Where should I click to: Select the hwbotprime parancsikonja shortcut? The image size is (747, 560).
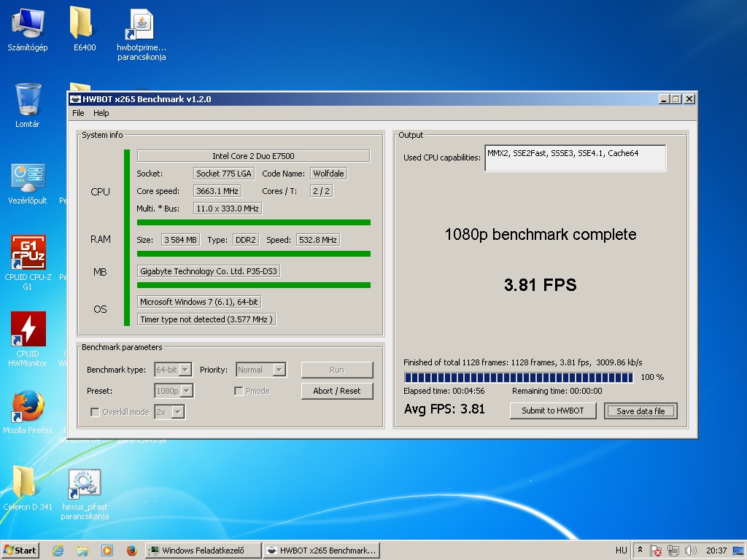[142, 36]
